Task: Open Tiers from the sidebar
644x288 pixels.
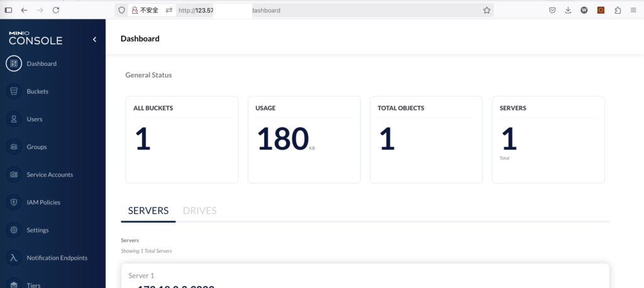Action: coord(34,285)
